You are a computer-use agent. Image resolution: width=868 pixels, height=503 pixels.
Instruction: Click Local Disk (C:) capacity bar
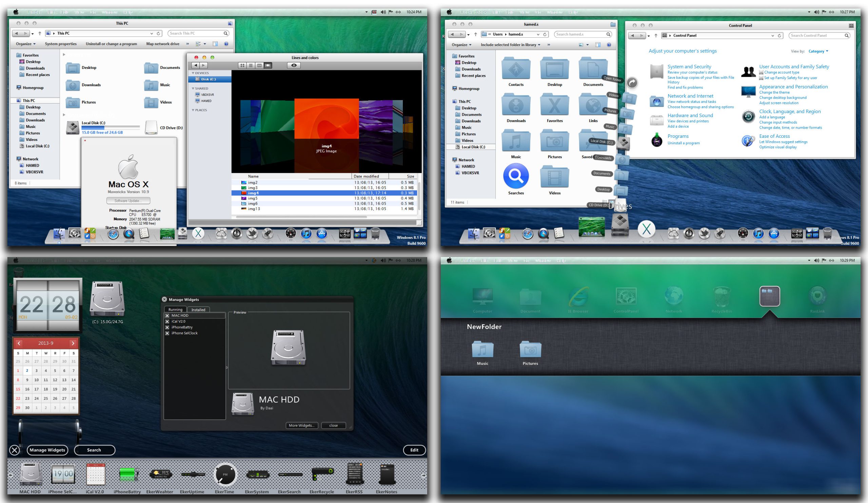(110, 127)
